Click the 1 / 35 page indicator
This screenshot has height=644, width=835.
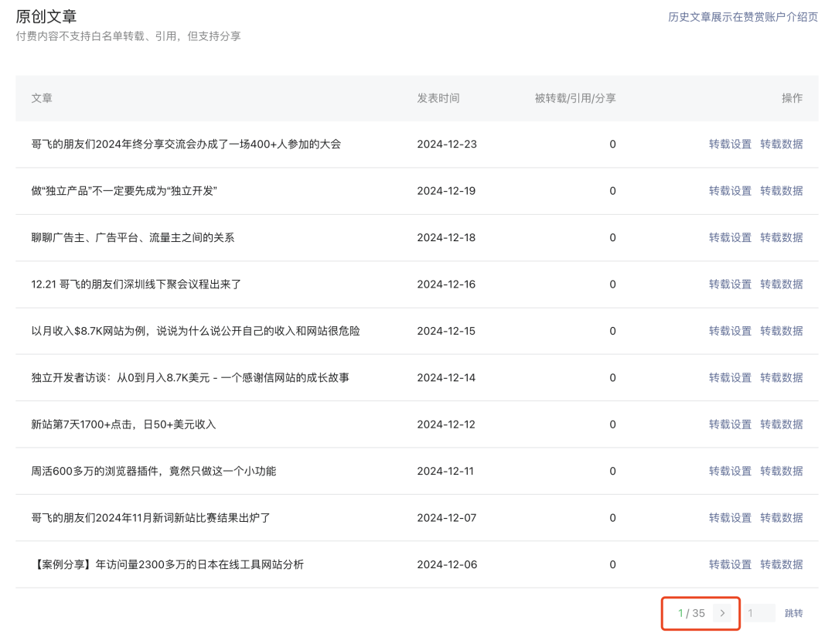click(x=691, y=613)
